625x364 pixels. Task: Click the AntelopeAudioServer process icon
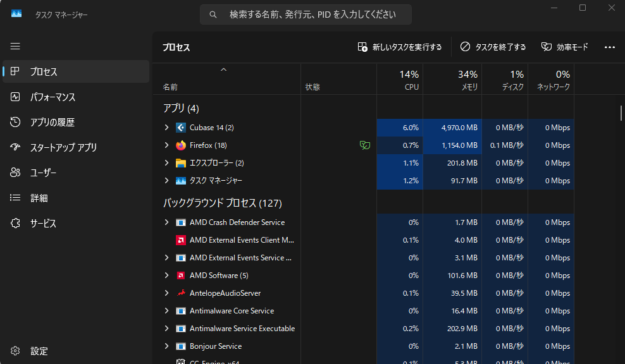181,293
